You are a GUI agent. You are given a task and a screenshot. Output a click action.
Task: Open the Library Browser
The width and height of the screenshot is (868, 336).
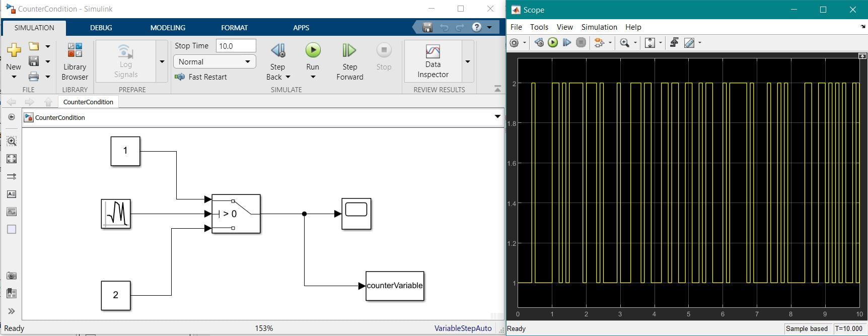point(75,61)
